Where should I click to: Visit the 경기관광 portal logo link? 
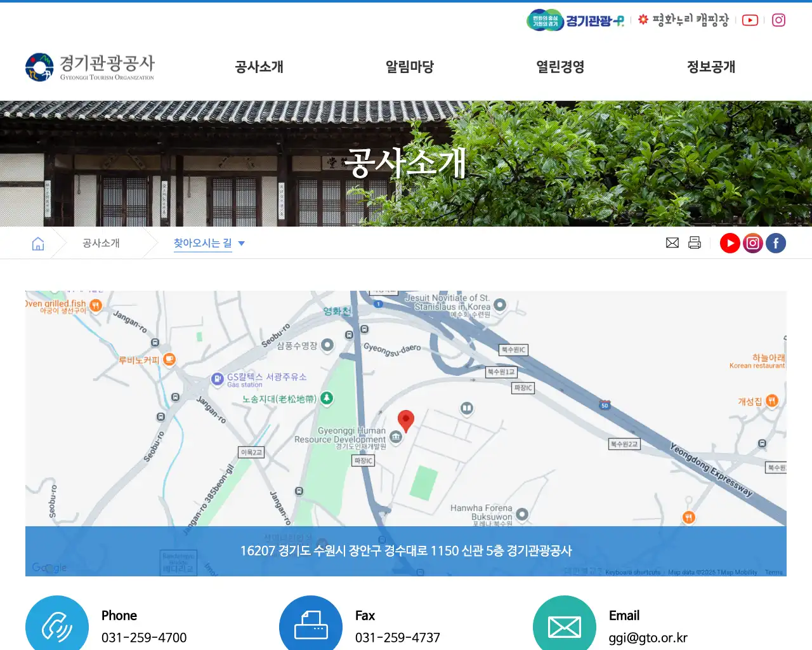click(x=575, y=20)
